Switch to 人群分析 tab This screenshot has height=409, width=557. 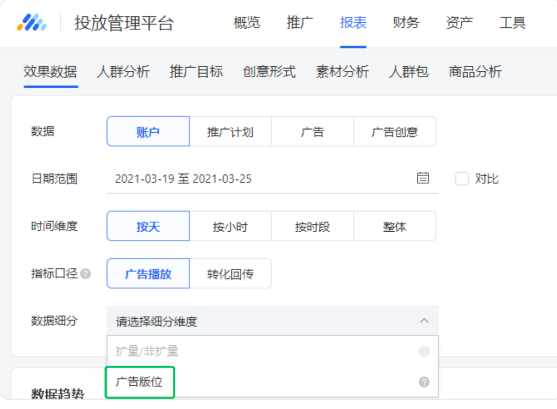pos(123,71)
